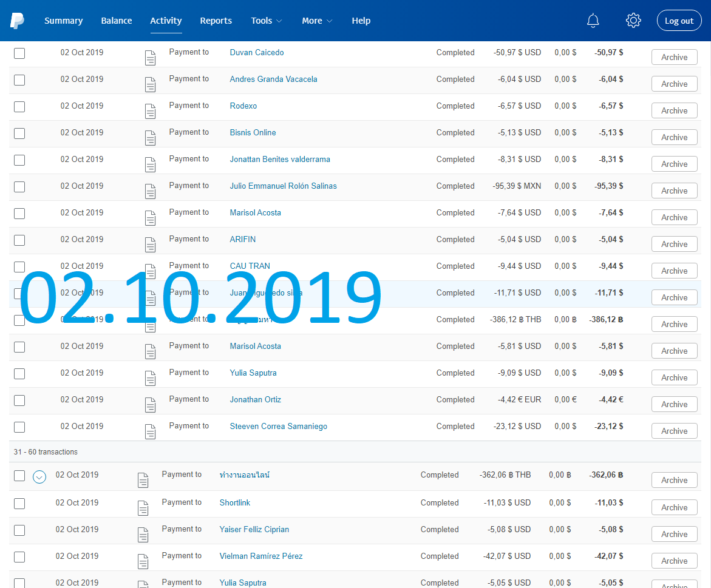Archive the -4,42 EUR payment

[x=675, y=405]
